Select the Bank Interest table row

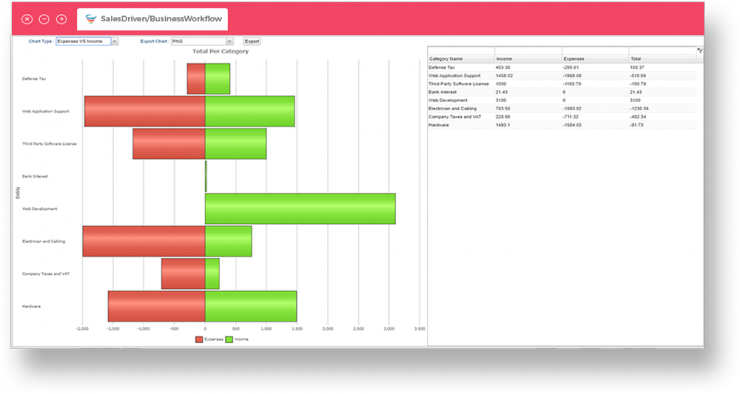tap(562, 92)
